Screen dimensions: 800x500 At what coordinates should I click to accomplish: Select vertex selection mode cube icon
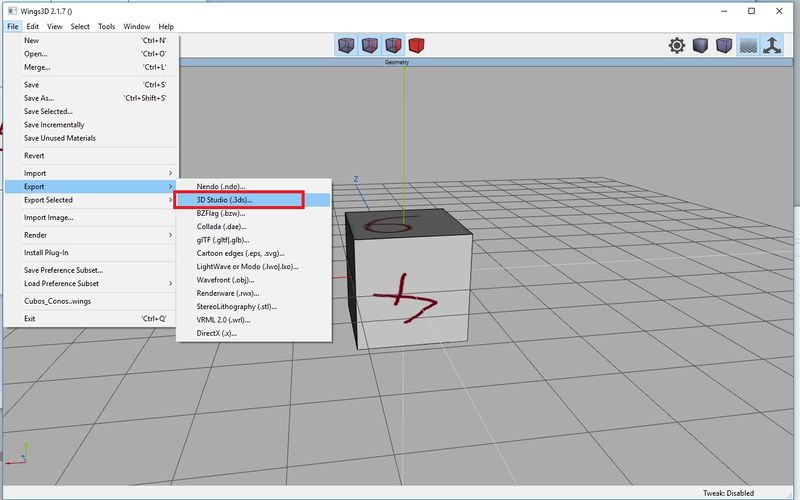[x=346, y=45]
